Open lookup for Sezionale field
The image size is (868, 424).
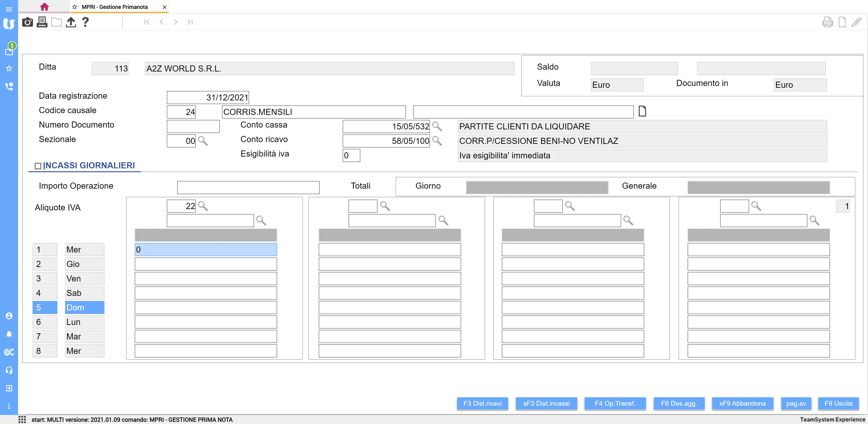203,141
